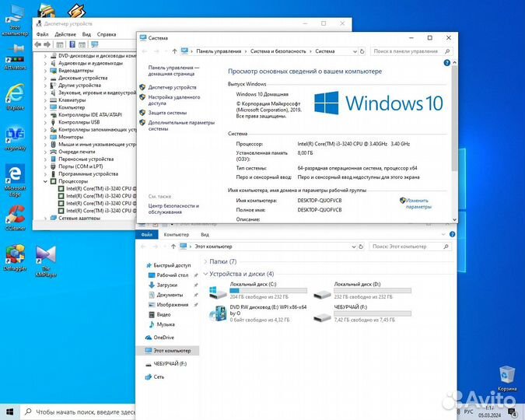Open the explorer Файл ribbon tab
This screenshot has height=420, width=525.
tap(147, 234)
